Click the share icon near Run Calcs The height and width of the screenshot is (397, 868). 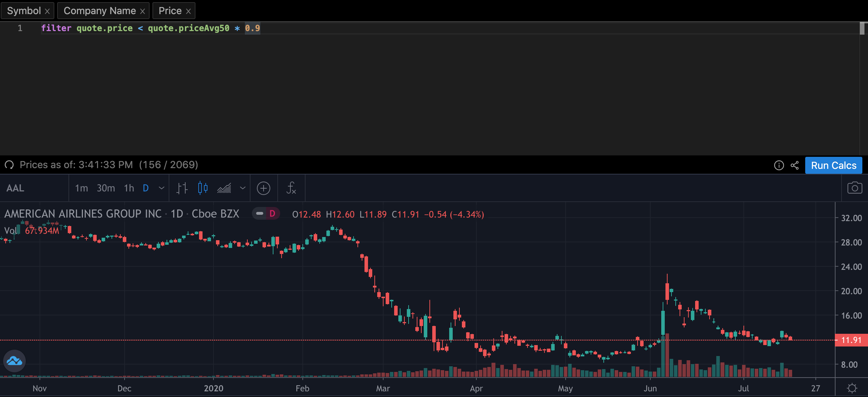click(x=795, y=165)
